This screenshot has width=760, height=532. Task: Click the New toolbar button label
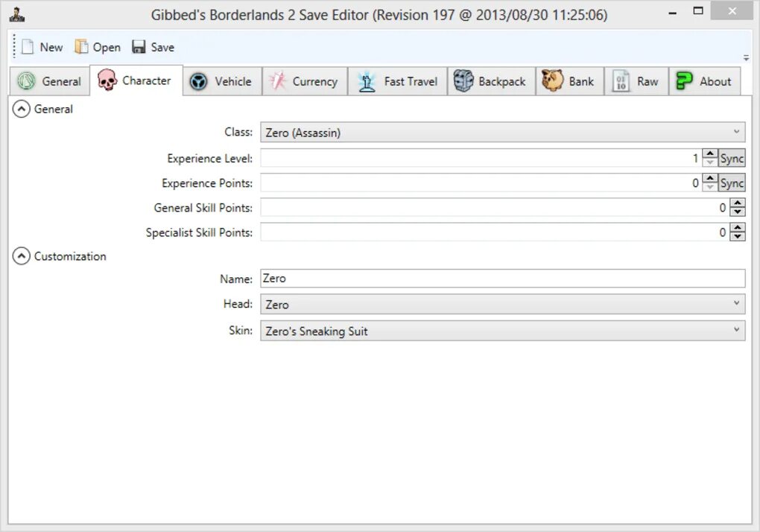(51, 48)
